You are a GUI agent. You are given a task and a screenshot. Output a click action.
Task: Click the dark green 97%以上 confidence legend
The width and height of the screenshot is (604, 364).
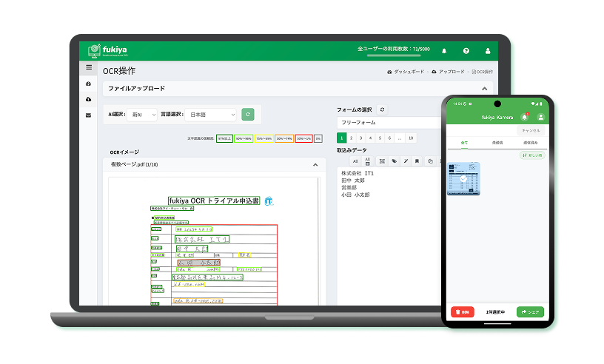224,138
